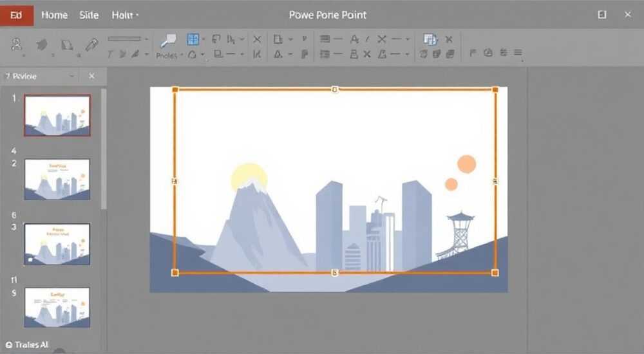Viewport: 644px width, 354px height.
Task: Click the X icon next to the clipboard
Action: [x=449, y=39]
